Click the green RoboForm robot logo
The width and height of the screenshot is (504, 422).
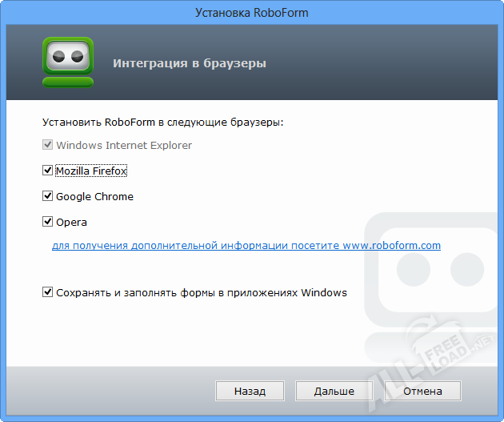point(68,62)
